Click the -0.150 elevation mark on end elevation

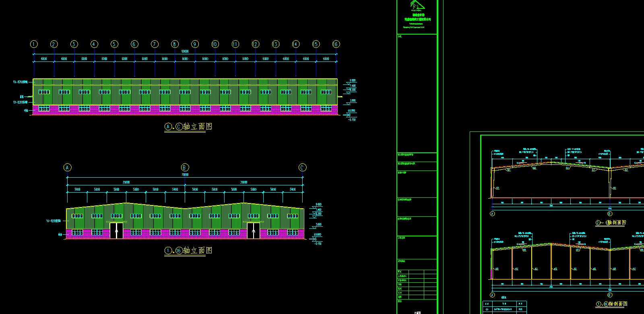click(x=318, y=244)
